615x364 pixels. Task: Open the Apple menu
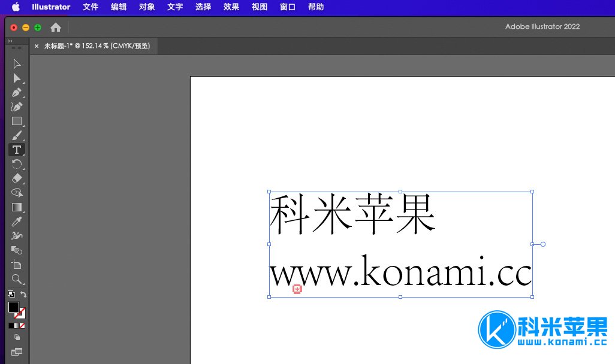coord(16,7)
